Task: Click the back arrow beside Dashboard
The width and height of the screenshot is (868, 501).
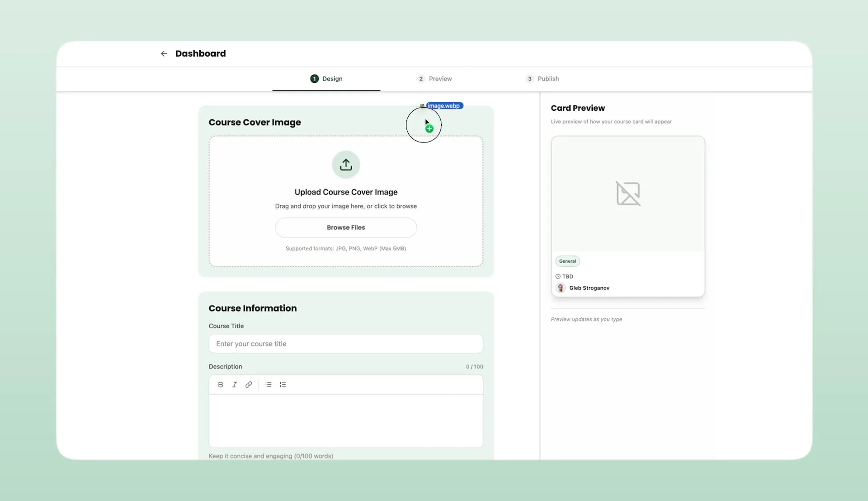Action: tap(164, 53)
